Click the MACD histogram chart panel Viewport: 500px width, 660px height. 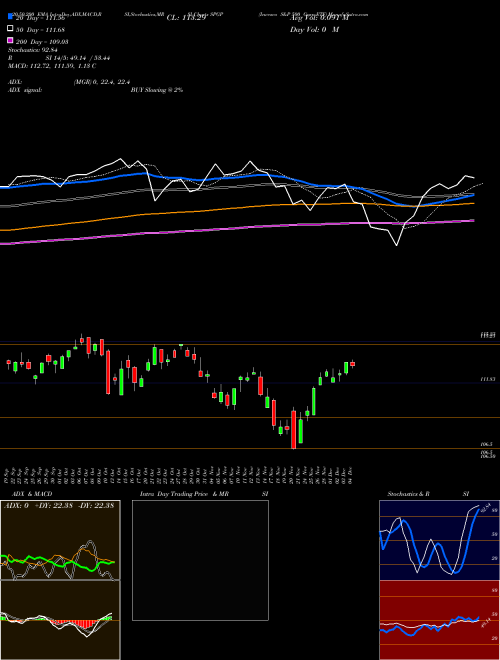[x=60, y=620]
